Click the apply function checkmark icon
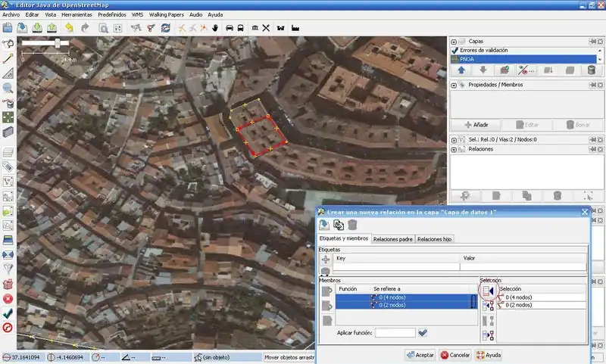Screen dimensions: 606x364 coord(423,332)
